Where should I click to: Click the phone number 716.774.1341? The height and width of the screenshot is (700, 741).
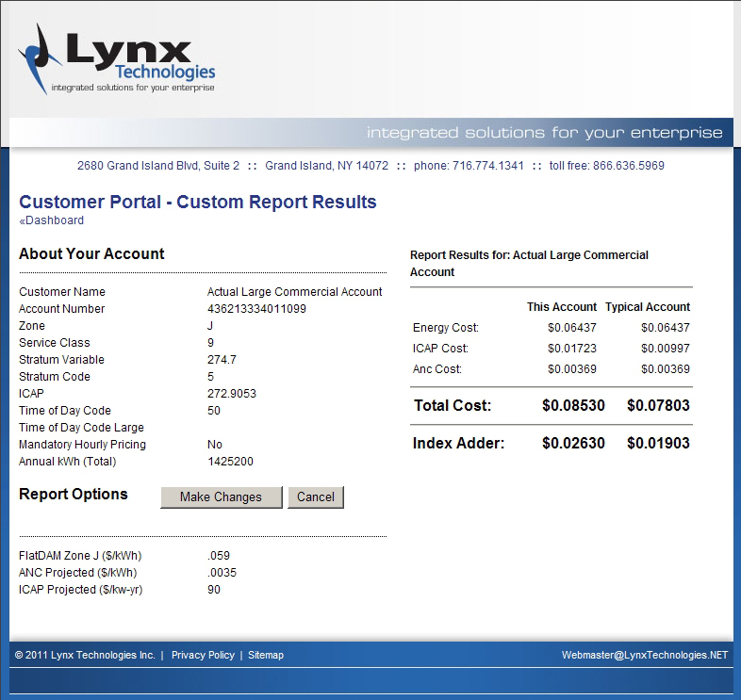[488, 166]
